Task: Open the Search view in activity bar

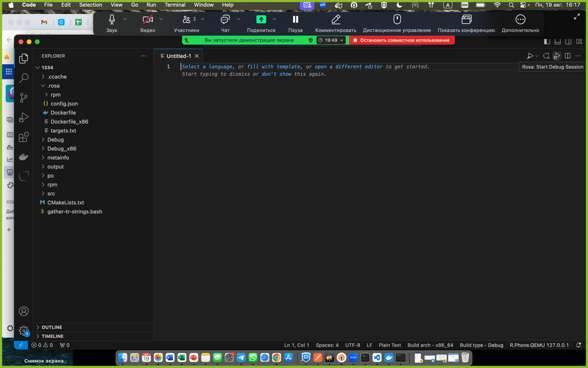Action: (24, 78)
